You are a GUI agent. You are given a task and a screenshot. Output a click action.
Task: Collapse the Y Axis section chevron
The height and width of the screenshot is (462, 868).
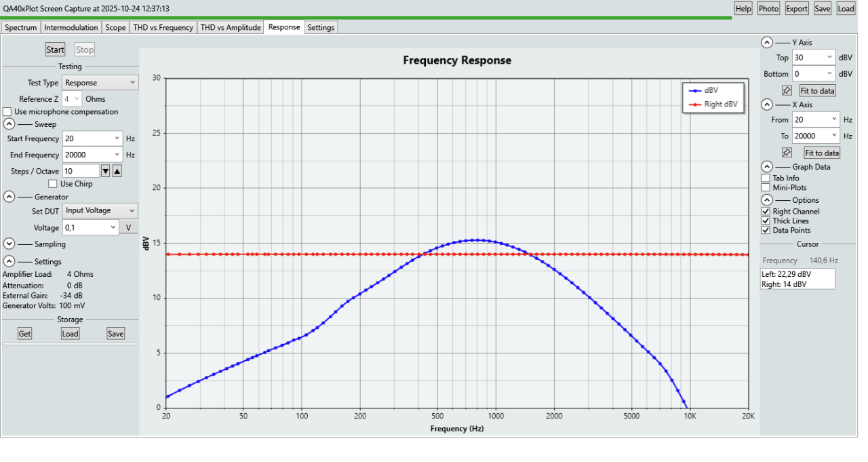pyautogui.click(x=766, y=42)
